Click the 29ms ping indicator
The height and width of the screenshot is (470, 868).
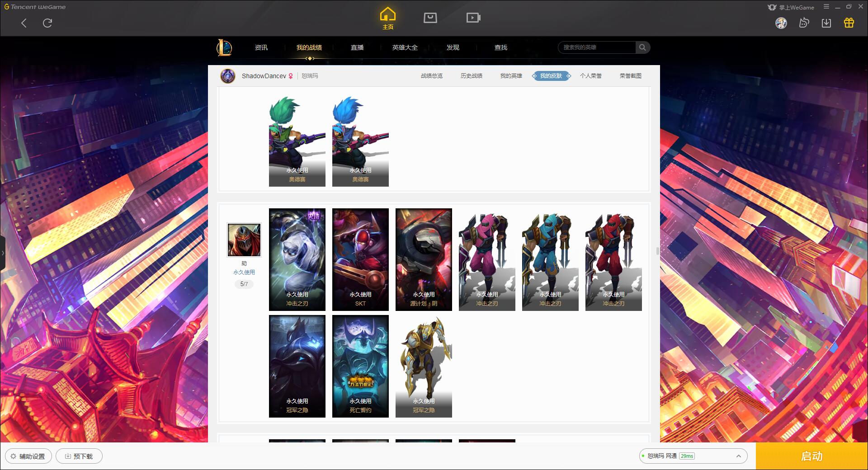tap(687, 456)
